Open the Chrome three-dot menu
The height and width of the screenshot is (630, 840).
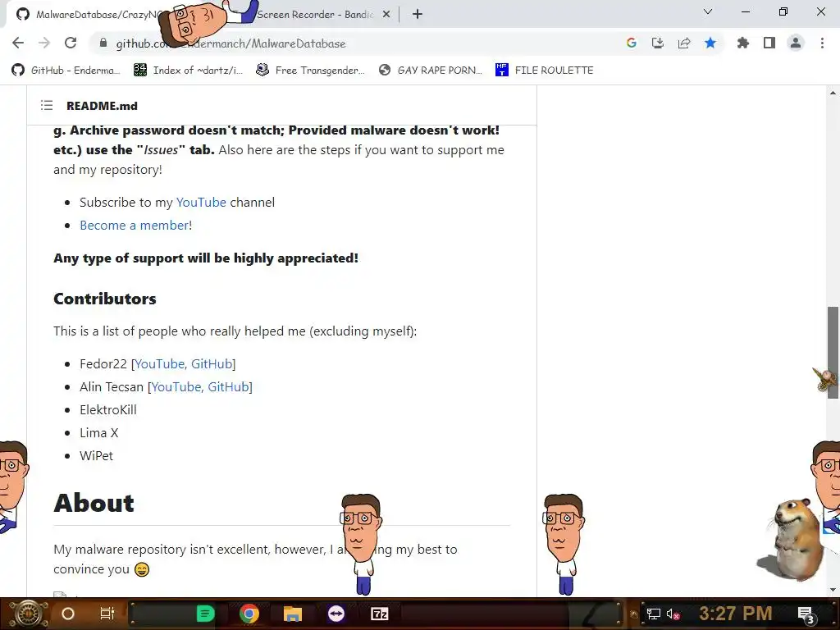(822, 43)
